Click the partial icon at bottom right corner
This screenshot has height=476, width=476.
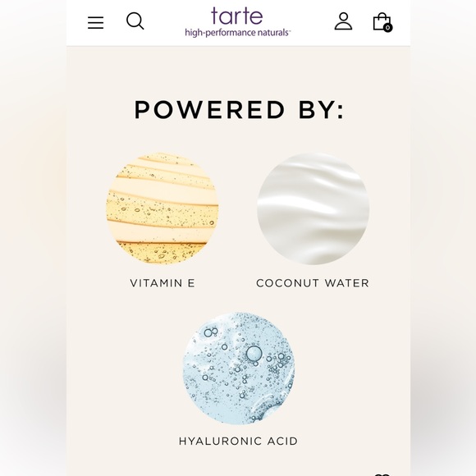coord(382,474)
